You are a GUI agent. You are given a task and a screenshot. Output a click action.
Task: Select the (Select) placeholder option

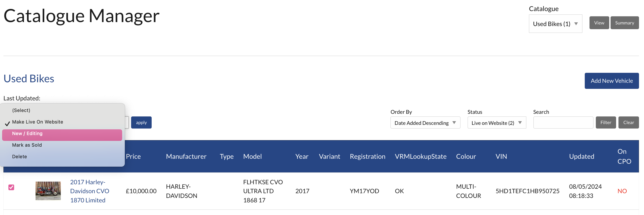click(x=21, y=110)
